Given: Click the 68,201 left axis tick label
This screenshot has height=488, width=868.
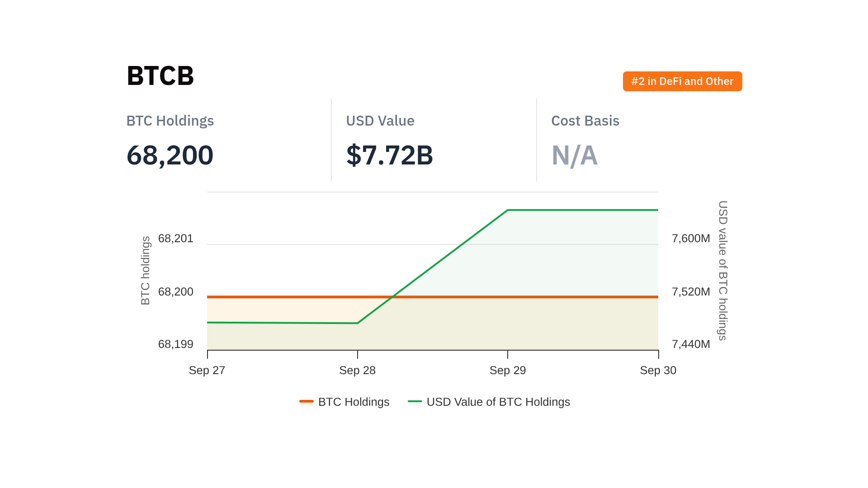Looking at the screenshot, I should (x=175, y=238).
